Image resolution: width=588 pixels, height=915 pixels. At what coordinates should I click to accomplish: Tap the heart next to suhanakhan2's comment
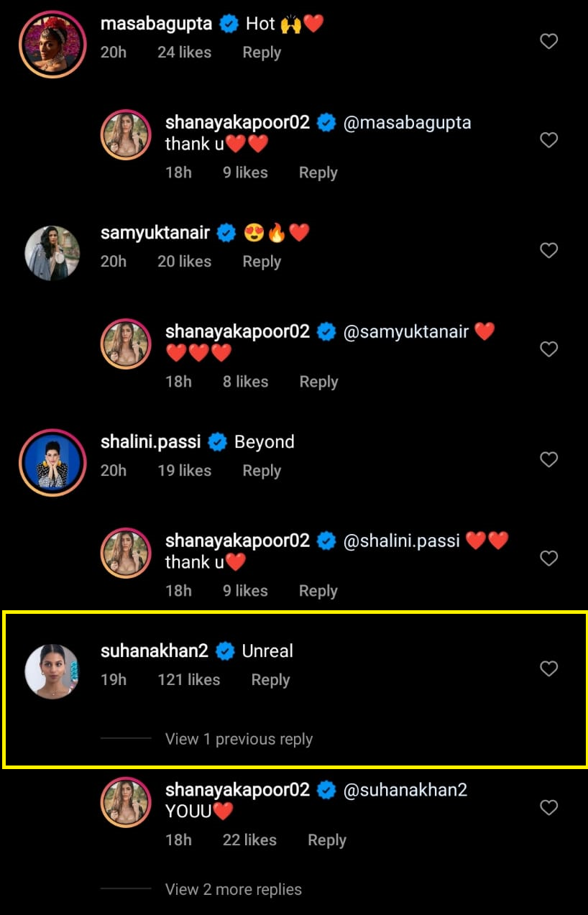click(x=548, y=668)
